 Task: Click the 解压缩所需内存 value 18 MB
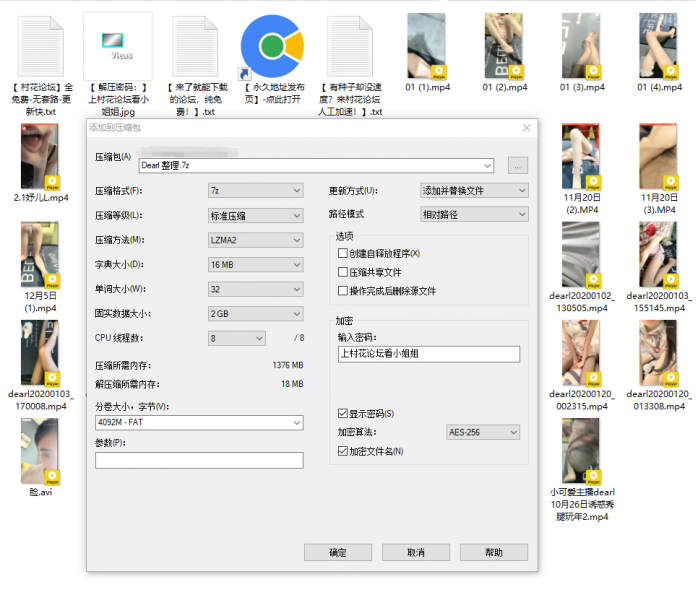coord(292,384)
